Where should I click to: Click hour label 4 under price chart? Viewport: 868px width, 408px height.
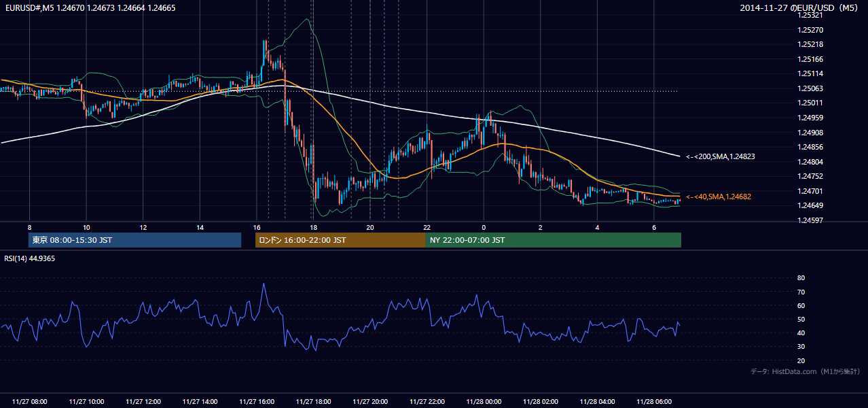coord(597,227)
